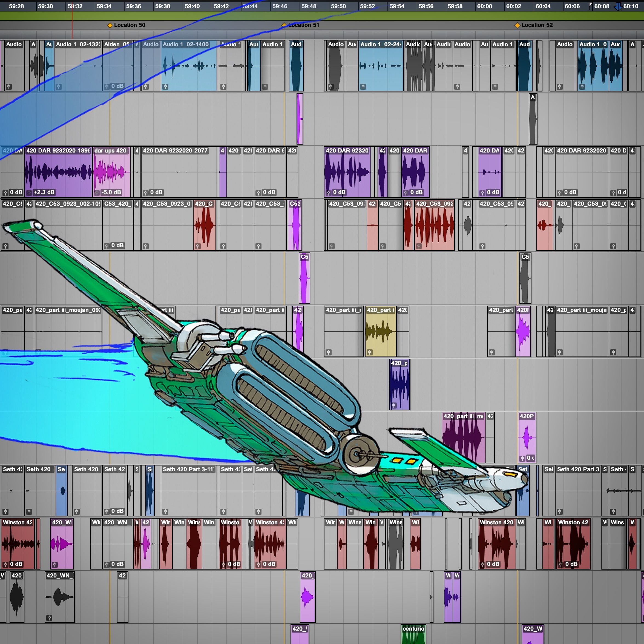Click the +2.3 dB clip gain value

coord(44,192)
